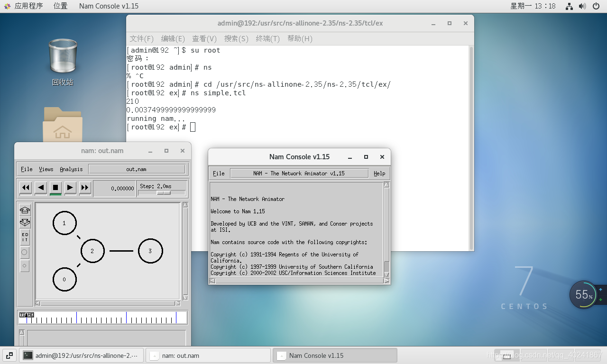Stop the nam animation
607x364 pixels.
click(55, 188)
